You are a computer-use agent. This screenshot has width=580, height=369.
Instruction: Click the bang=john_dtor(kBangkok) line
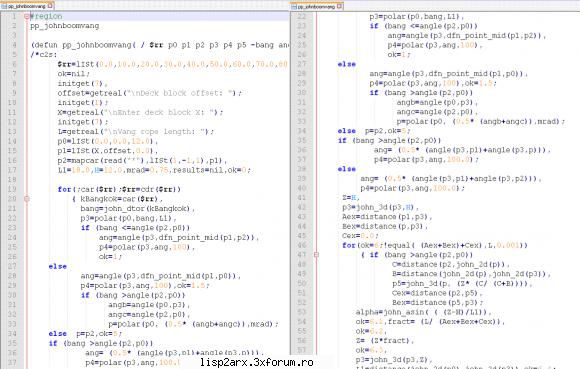(x=138, y=209)
